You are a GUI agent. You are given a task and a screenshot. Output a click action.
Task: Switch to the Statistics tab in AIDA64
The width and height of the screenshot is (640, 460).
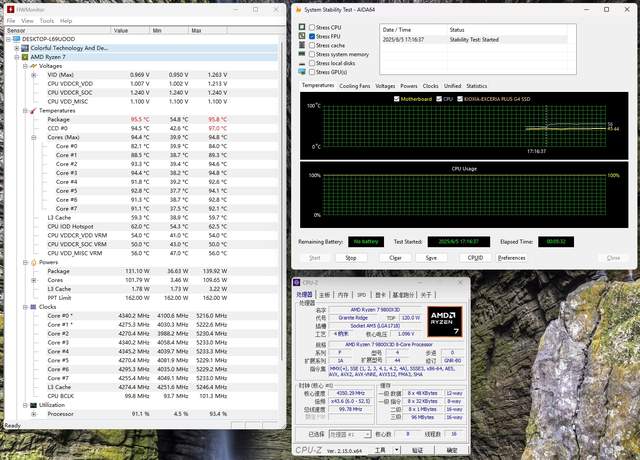tap(477, 86)
